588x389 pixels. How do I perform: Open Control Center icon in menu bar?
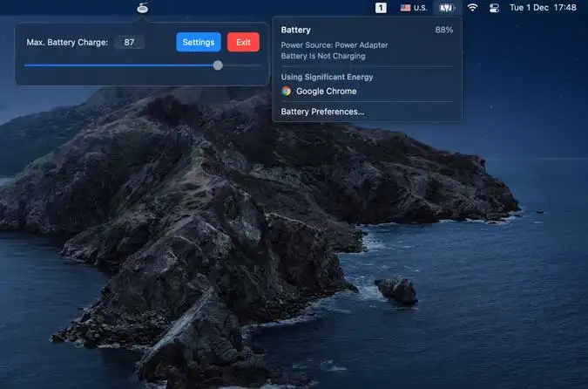point(494,8)
